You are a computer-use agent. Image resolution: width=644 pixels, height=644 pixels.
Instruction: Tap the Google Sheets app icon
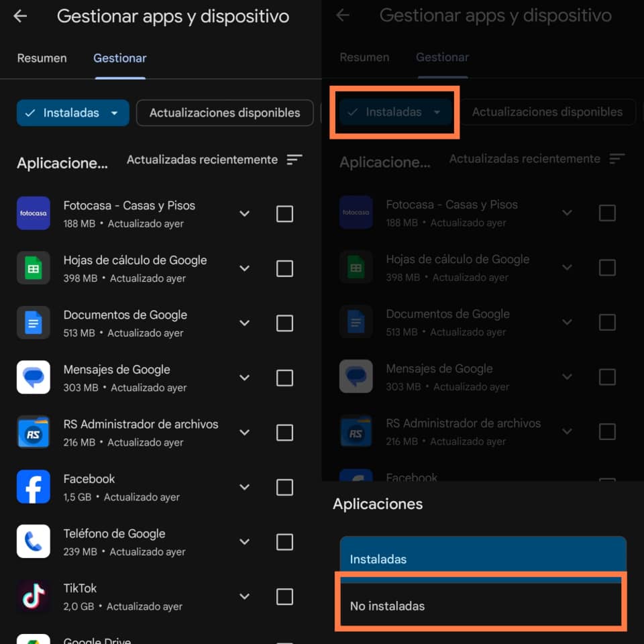(x=34, y=268)
